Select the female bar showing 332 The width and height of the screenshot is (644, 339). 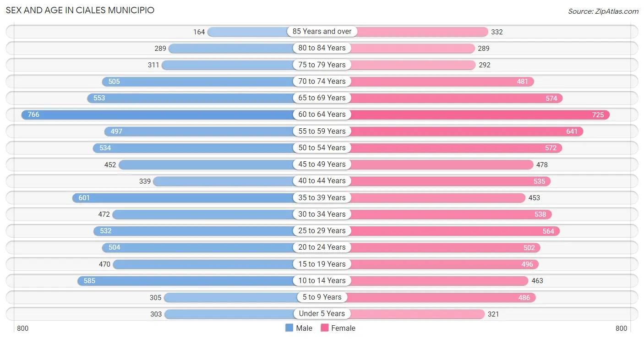[x=405, y=32]
